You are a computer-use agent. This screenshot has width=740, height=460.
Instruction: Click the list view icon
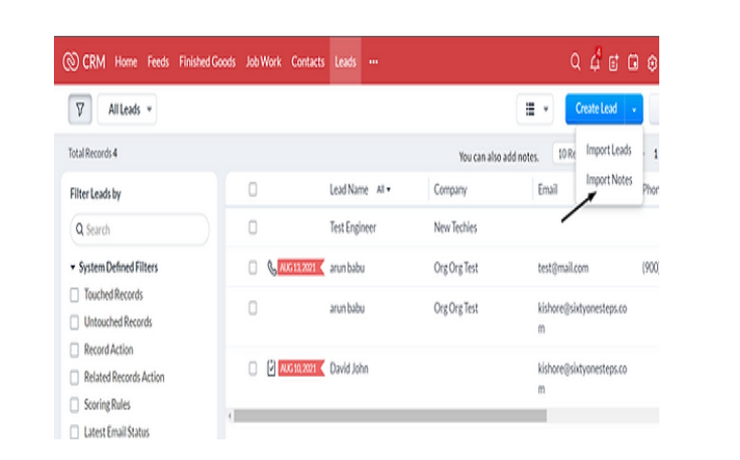tap(530, 109)
